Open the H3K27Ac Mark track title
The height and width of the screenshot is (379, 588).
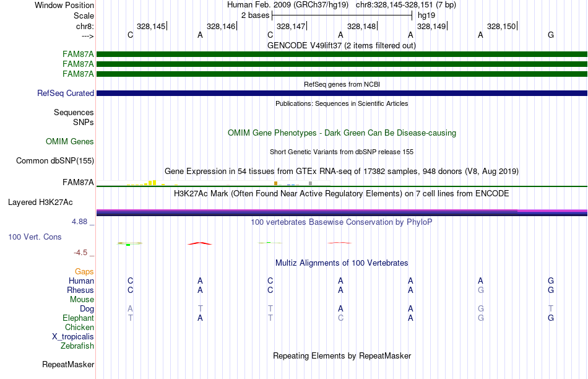pyautogui.click(x=341, y=194)
